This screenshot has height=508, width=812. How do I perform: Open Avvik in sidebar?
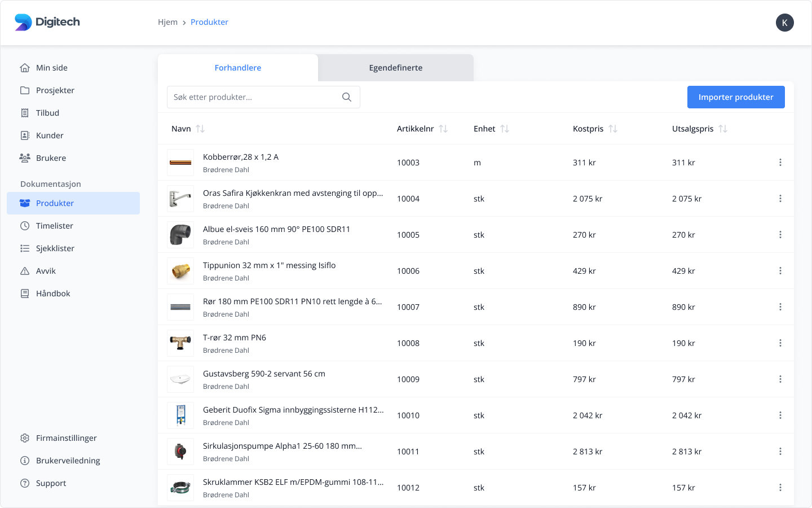pos(73,271)
